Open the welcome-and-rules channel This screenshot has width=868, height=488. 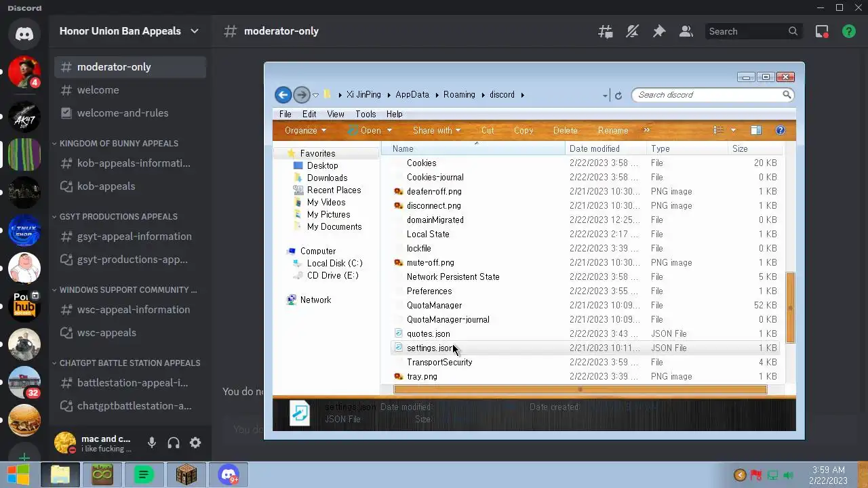(130, 113)
